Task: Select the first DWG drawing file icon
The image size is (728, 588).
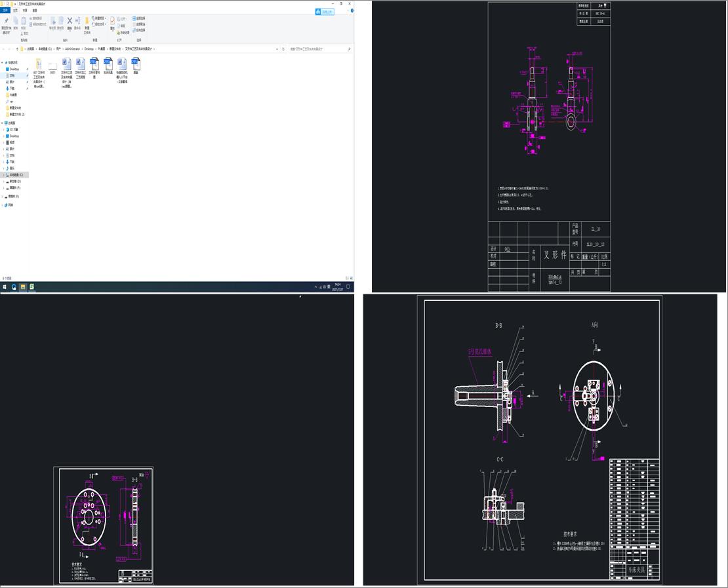Action: pyautogui.click(x=94, y=64)
